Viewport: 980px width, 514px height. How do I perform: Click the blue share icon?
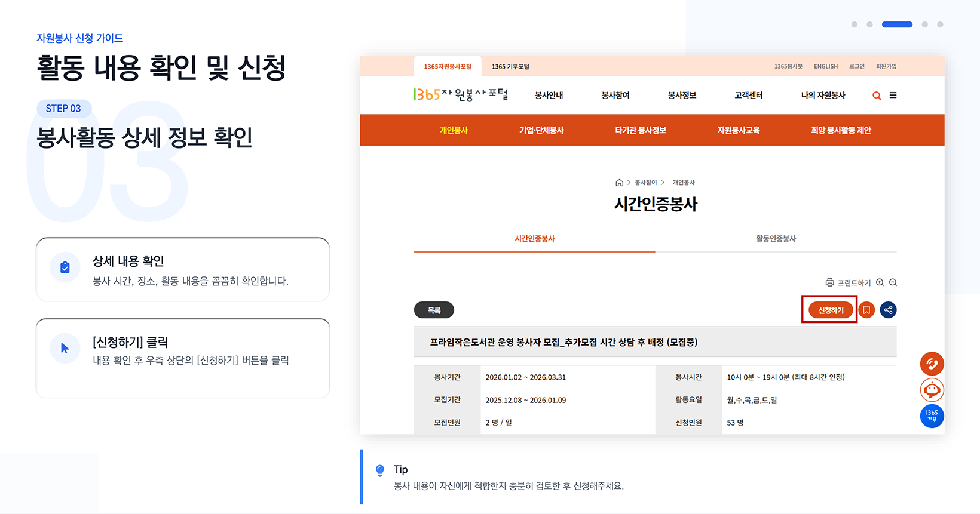[888, 310]
